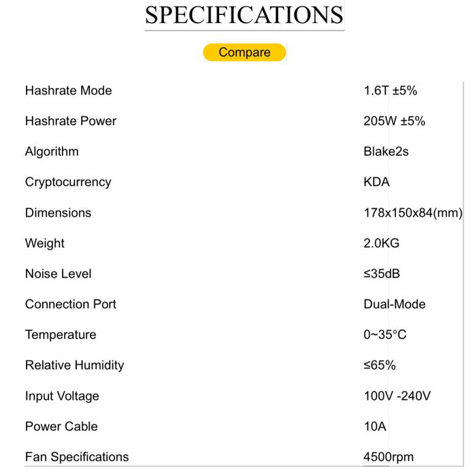Image resolution: width=475 pixels, height=476 pixels.
Task: Click the SPECIFICATIONS heading
Action: [244, 15]
